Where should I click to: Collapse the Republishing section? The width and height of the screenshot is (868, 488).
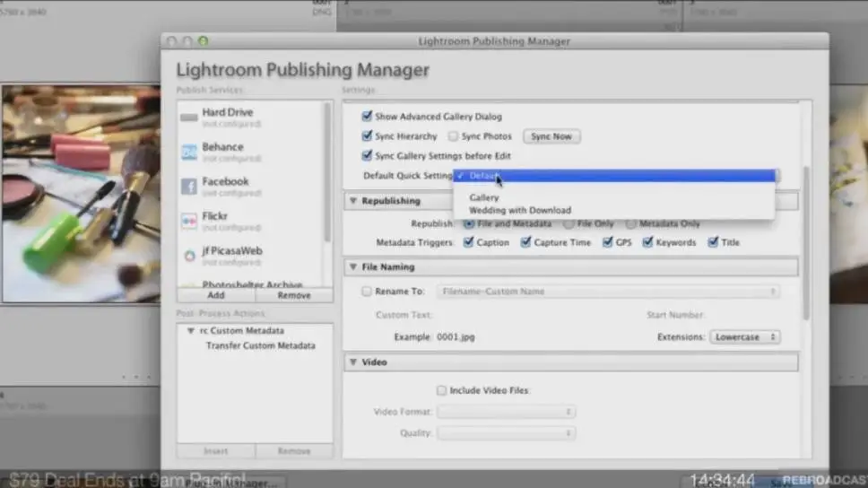coord(353,201)
